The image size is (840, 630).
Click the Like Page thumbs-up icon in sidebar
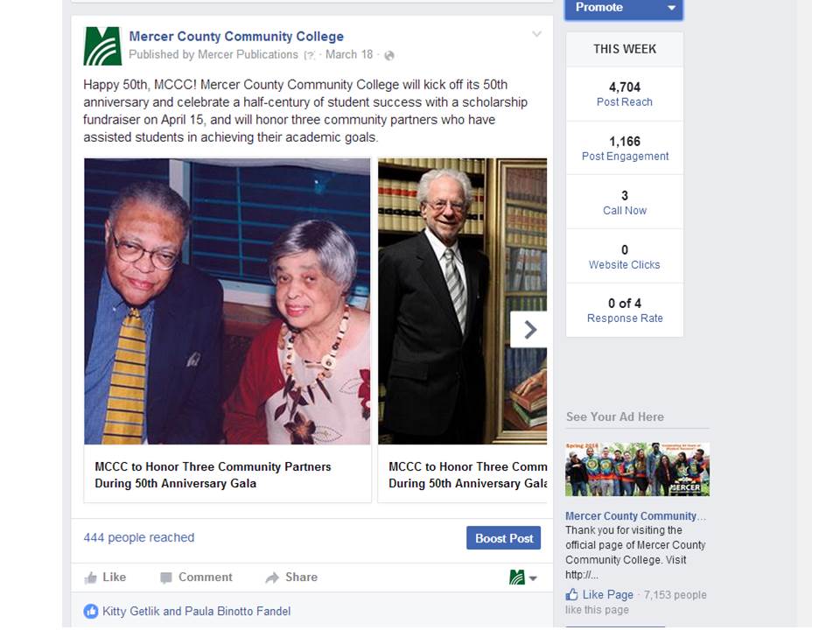click(x=572, y=595)
